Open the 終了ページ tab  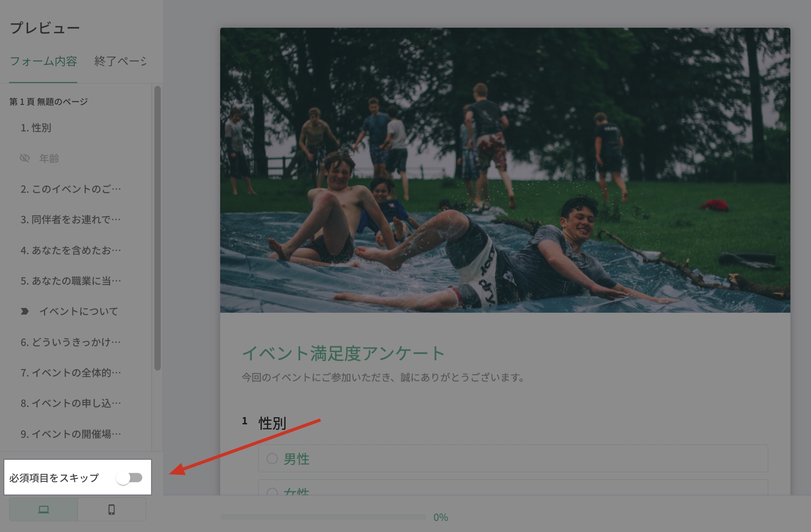click(x=120, y=61)
